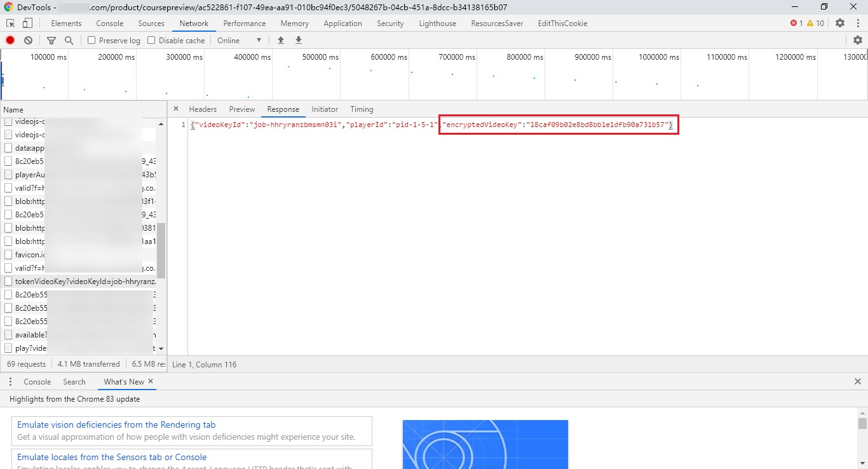
Task: Switch to the Performance panel tab
Action: pos(245,24)
